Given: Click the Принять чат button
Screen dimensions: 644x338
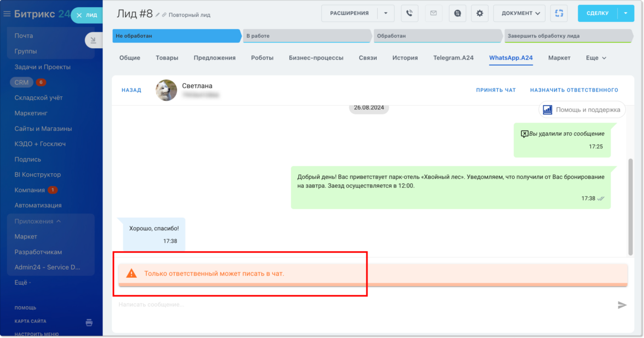Looking at the screenshot, I should (496, 90).
